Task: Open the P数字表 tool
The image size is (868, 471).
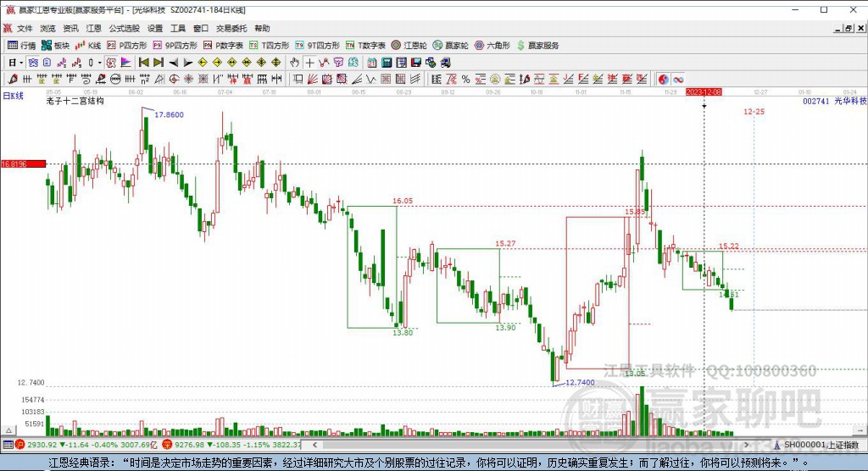Action: coord(223,46)
